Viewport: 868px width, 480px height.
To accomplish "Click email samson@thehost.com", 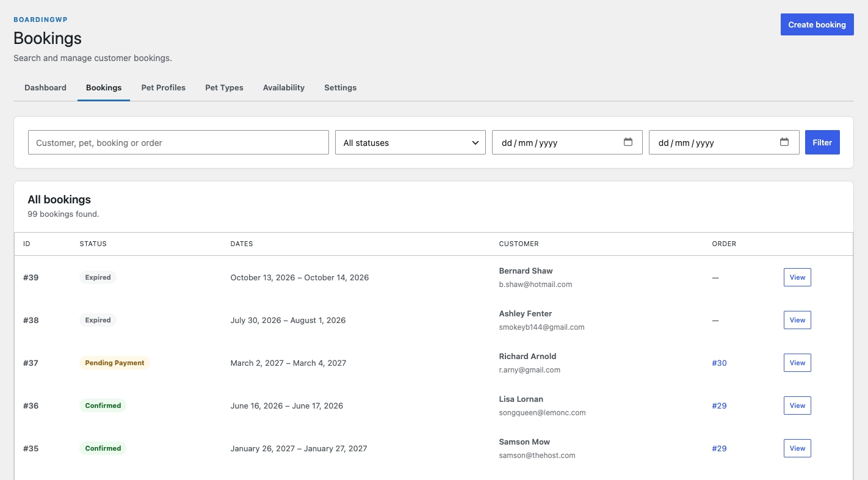I will pyautogui.click(x=537, y=455).
